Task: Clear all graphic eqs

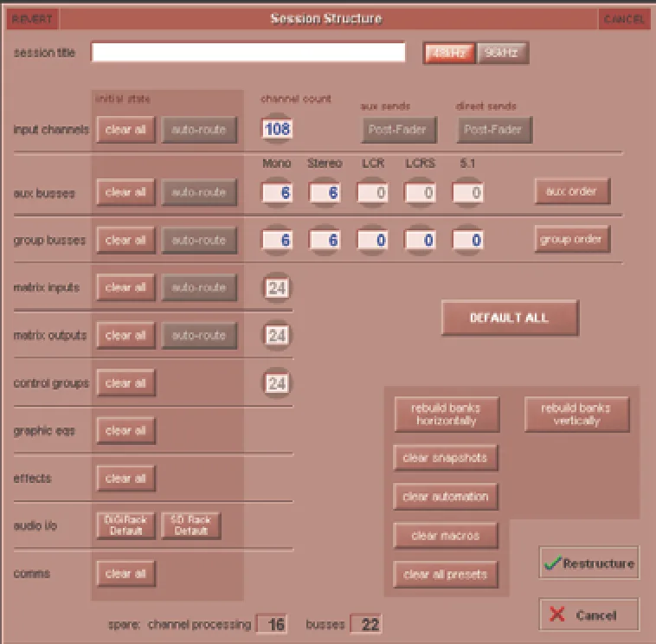Action: point(125,430)
